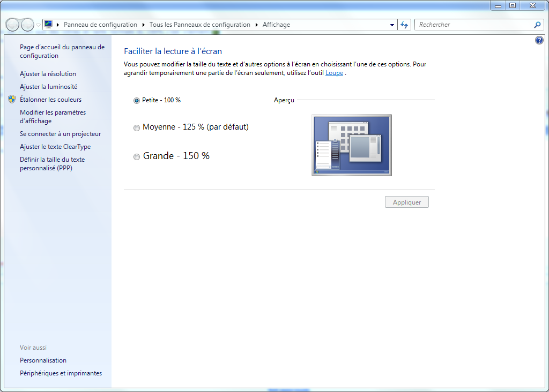
Task: Open recent pages dropdown next to Forward
Action: [38, 25]
